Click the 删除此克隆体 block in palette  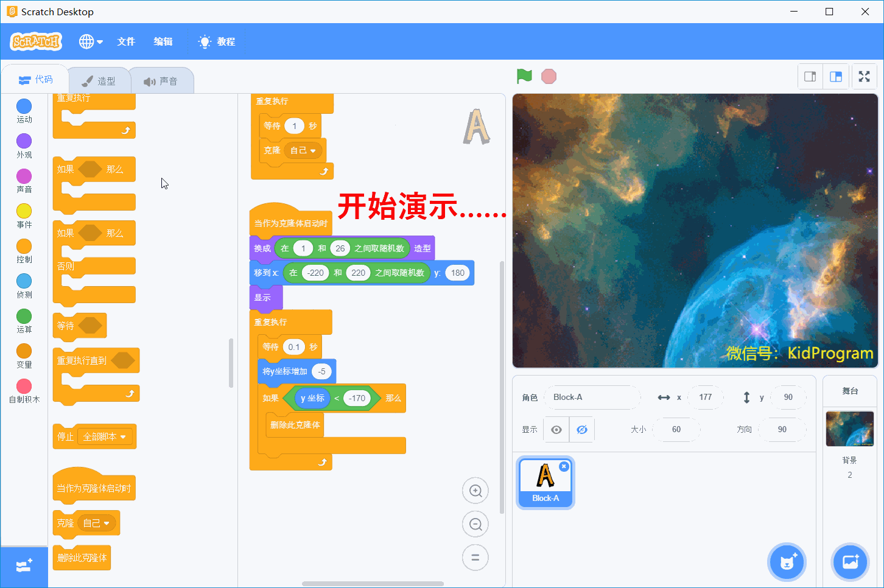pyautogui.click(x=82, y=558)
